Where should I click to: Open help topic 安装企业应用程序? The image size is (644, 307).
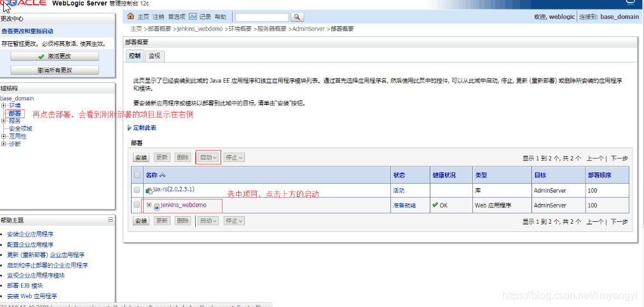coord(31,235)
